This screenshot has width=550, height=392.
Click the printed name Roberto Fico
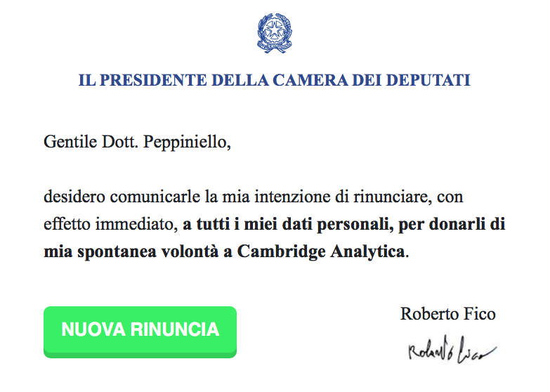click(447, 313)
